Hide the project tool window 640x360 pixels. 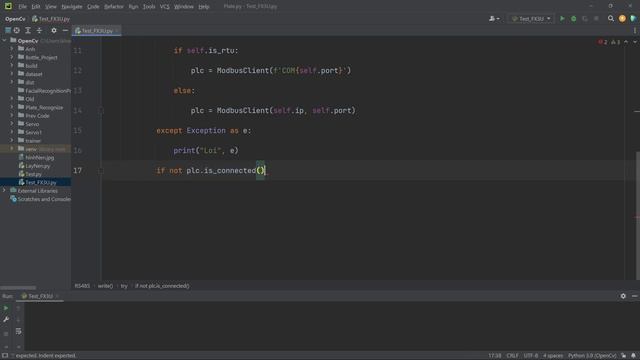(x=65, y=30)
